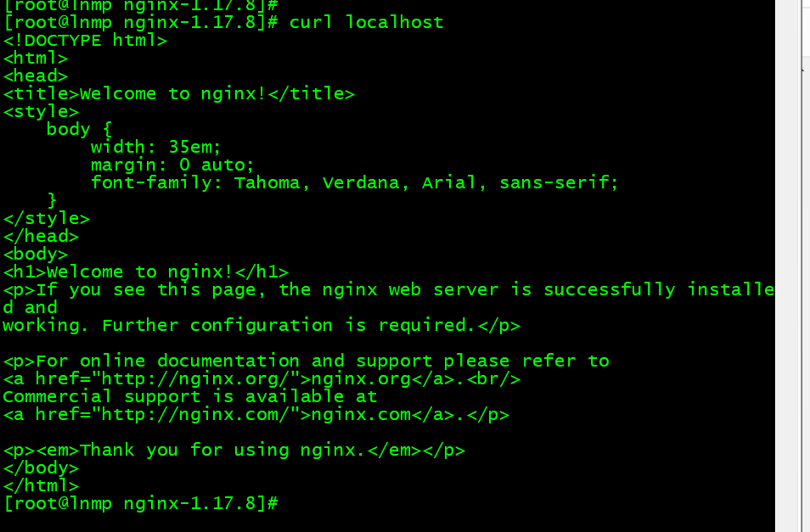Place cursor at the last shell prompt

point(283,503)
